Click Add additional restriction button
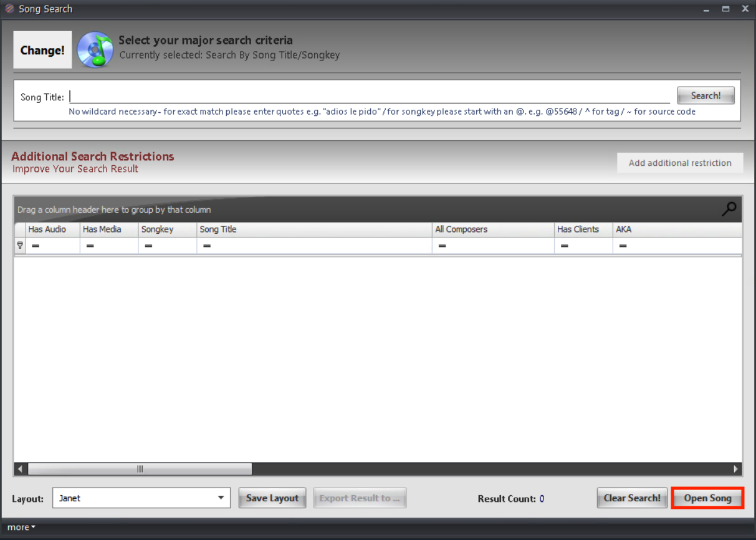 (x=679, y=163)
